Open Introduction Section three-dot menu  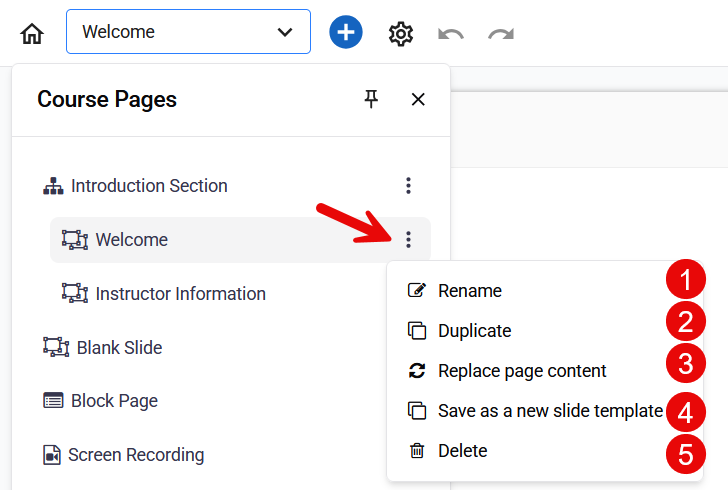408,186
